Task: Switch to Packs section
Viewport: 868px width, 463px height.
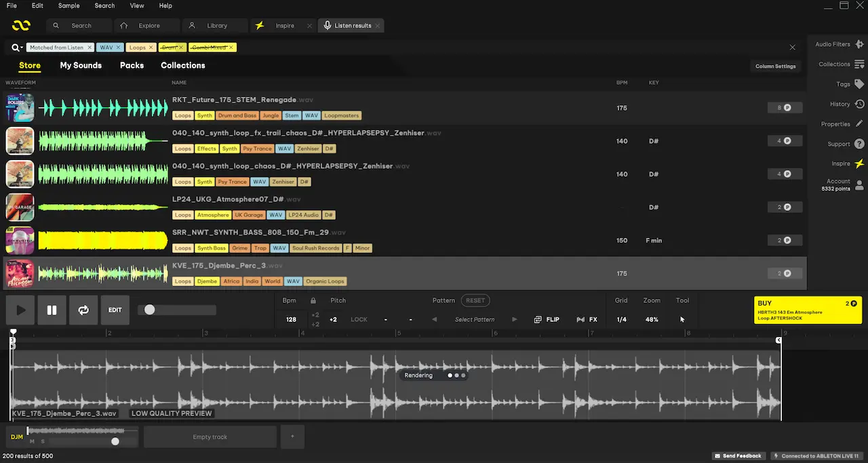Action: [x=132, y=66]
